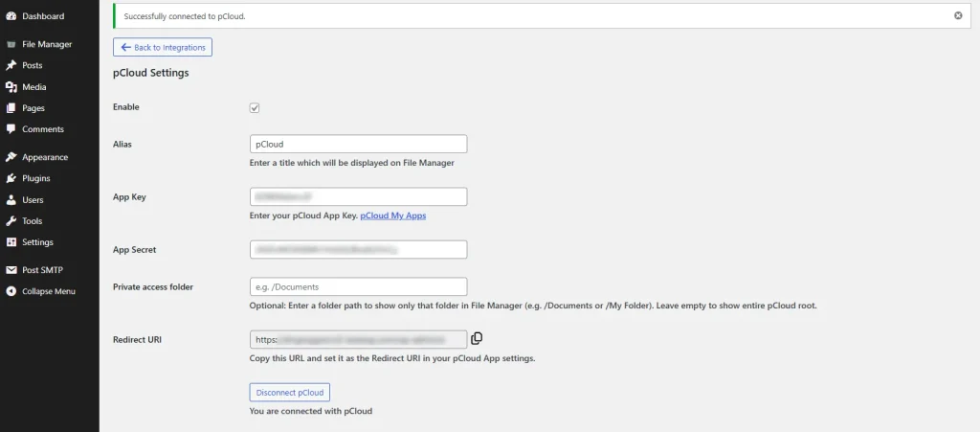Click the Redirect URI label
The image size is (980, 432).
[x=138, y=339]
